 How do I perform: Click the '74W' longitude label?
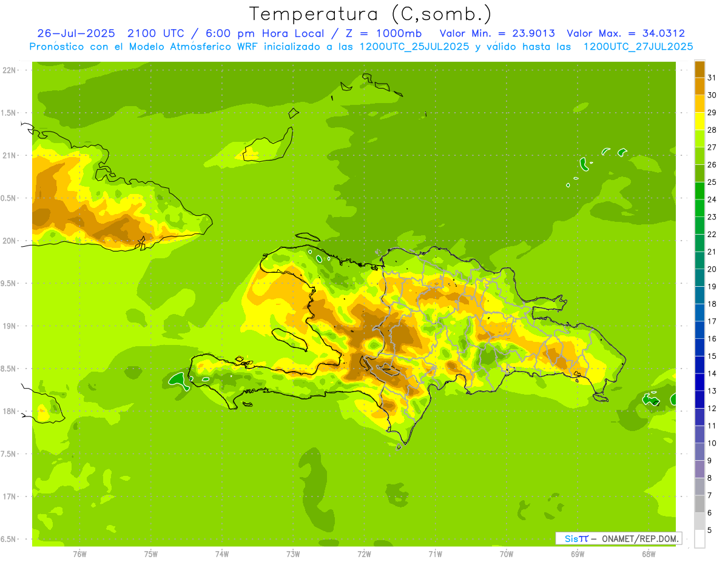(222, 554)
